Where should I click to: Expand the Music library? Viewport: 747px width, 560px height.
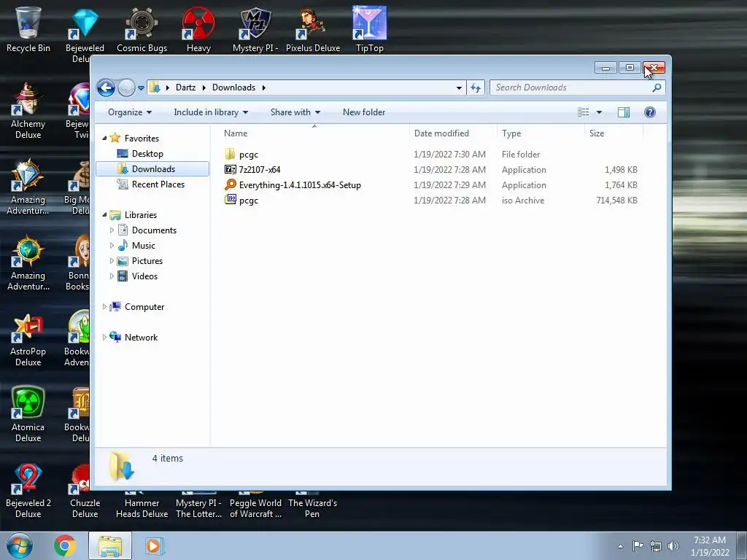pyautogui.click(x=112, y=246)
